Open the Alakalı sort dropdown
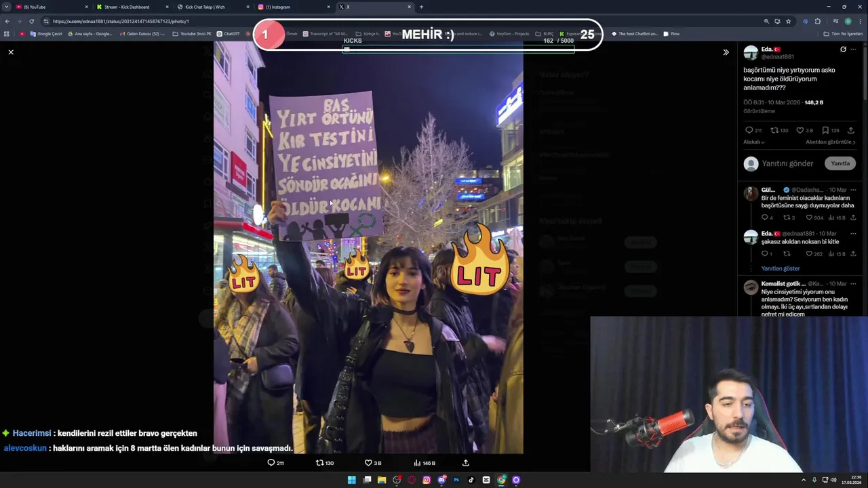The image size is (868, 488). (x=754, y=142)
